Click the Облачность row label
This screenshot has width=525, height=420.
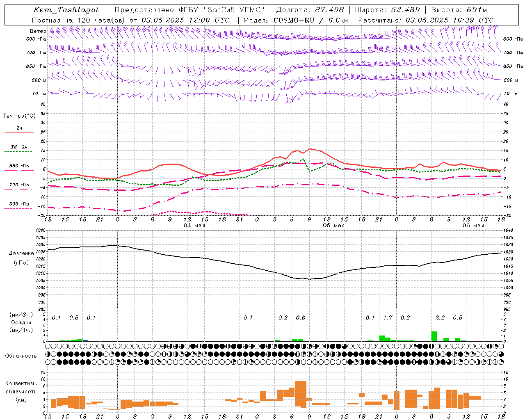[21, 356]
